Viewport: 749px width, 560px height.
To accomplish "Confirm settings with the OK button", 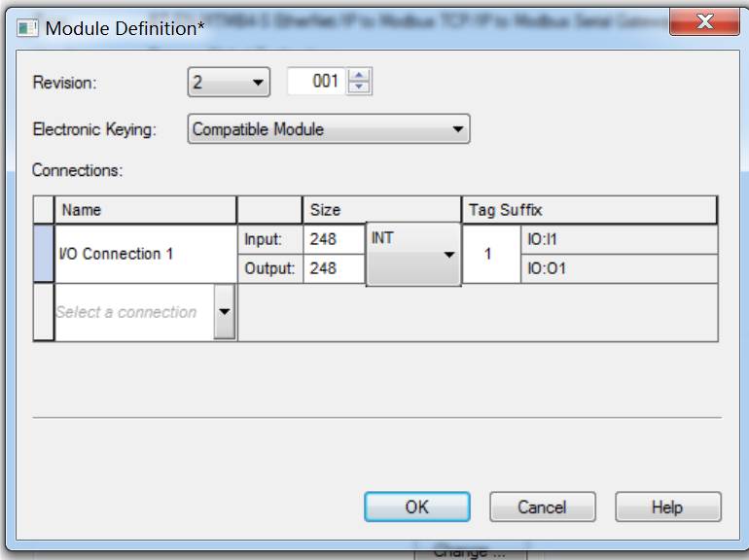I will [417, 507].
